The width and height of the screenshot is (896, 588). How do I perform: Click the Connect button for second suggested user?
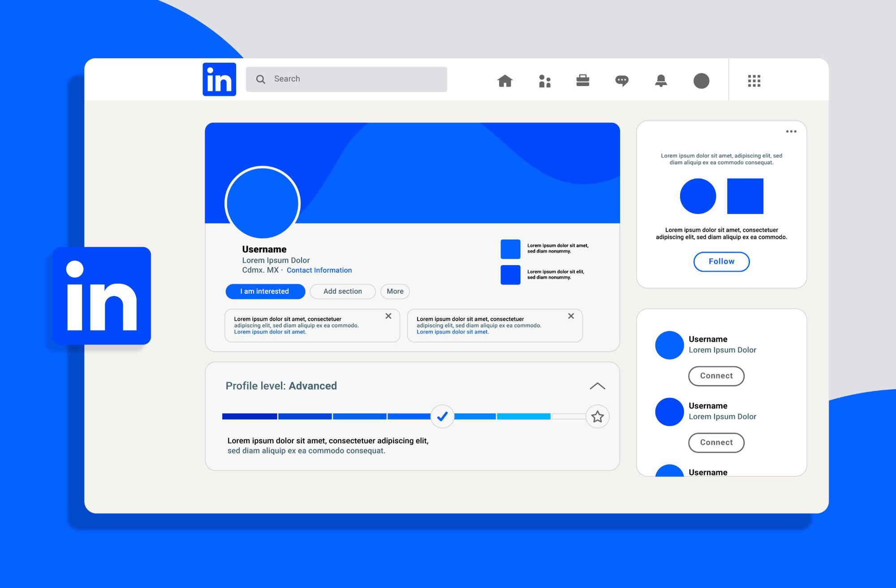point(716,442)
